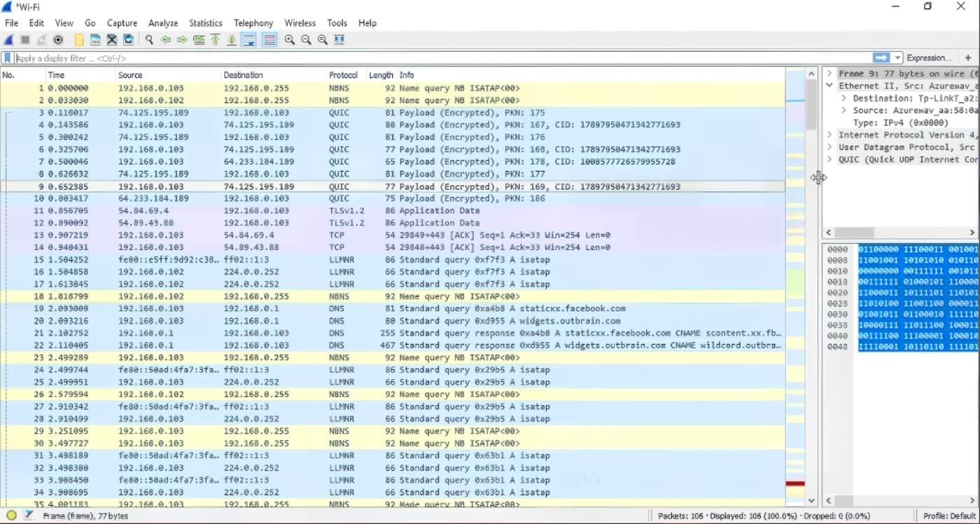Expand the Internet Protocol Version 4 node

pyautogui.click(x=829, y=135)
